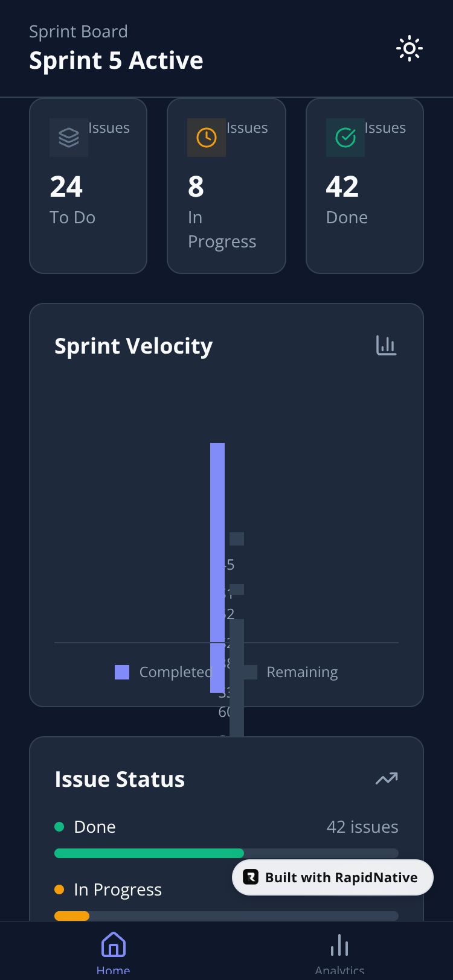The width and height of the screenshot is (453, 980).
Task: Click the orange In Progress progress bar
Action: pyautogui.click(x=72, y=916)
